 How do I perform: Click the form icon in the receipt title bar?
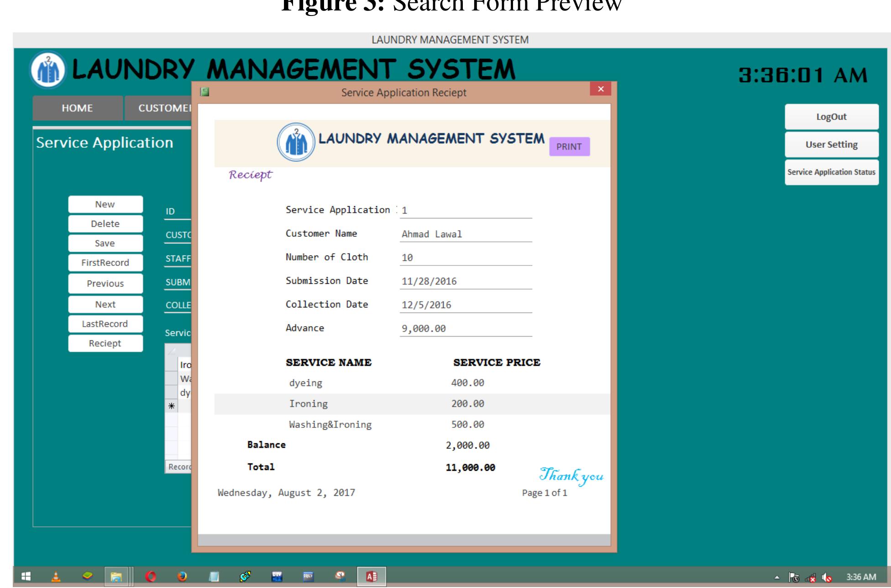pyautogui.click(x=205, y=91)
